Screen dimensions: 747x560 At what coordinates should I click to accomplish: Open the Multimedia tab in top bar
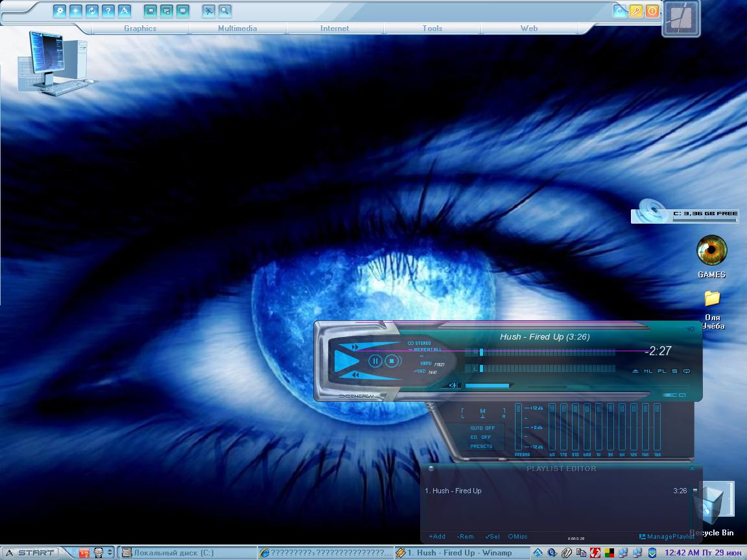tap(237, 29)
